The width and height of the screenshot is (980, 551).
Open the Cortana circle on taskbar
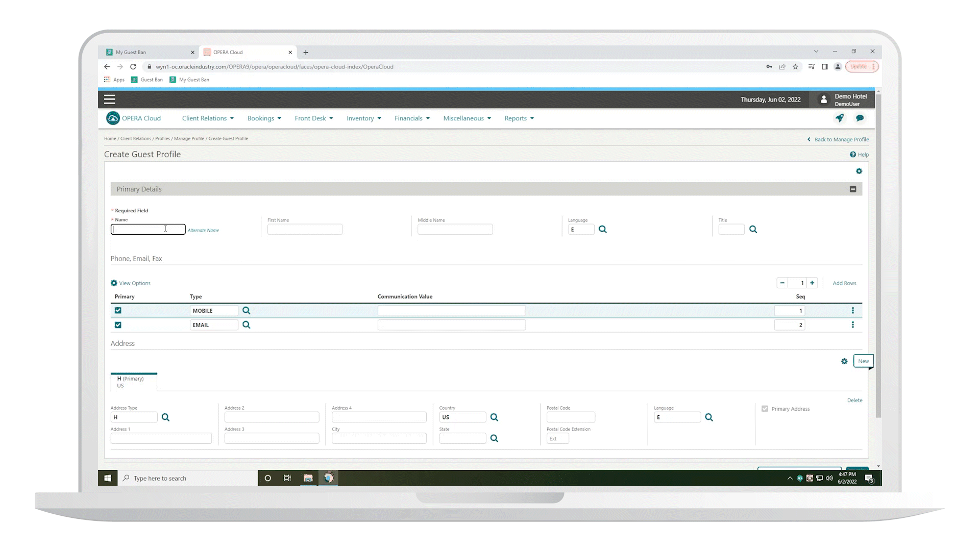268,478
